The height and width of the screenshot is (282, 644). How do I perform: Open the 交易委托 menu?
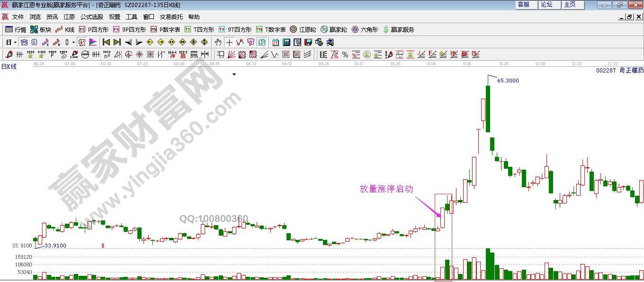[171, 17]
